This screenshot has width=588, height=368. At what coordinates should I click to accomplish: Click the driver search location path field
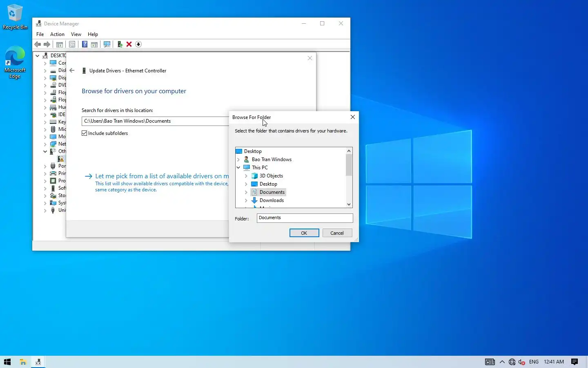156,121
